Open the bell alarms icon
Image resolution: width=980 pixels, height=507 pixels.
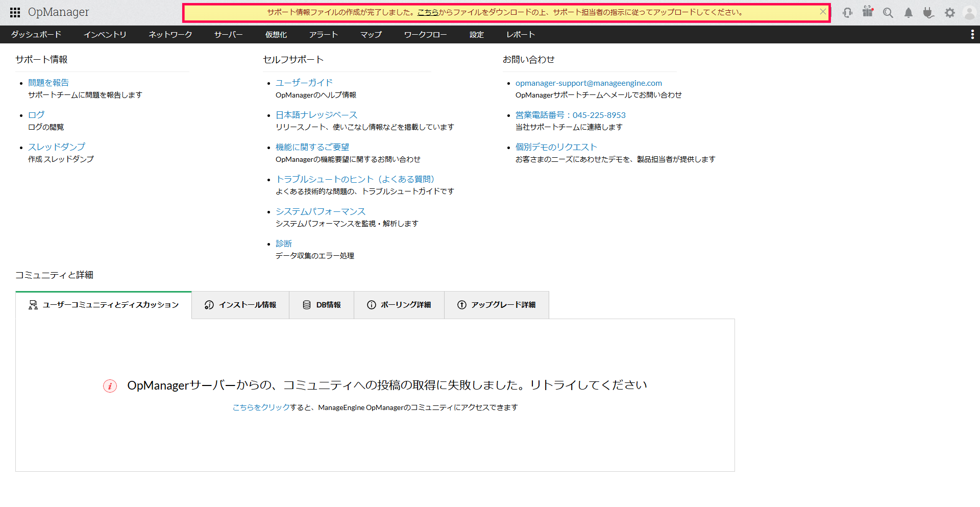[909, 13]
